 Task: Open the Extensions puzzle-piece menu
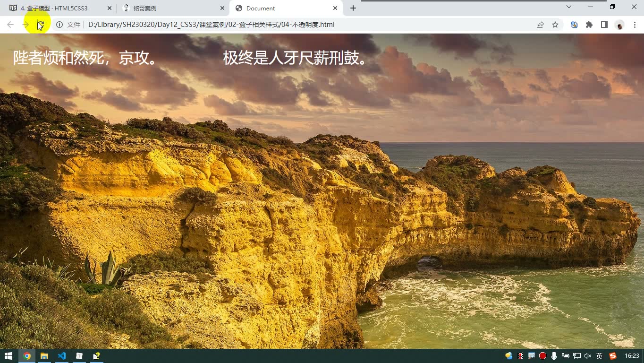coord(589,25)
